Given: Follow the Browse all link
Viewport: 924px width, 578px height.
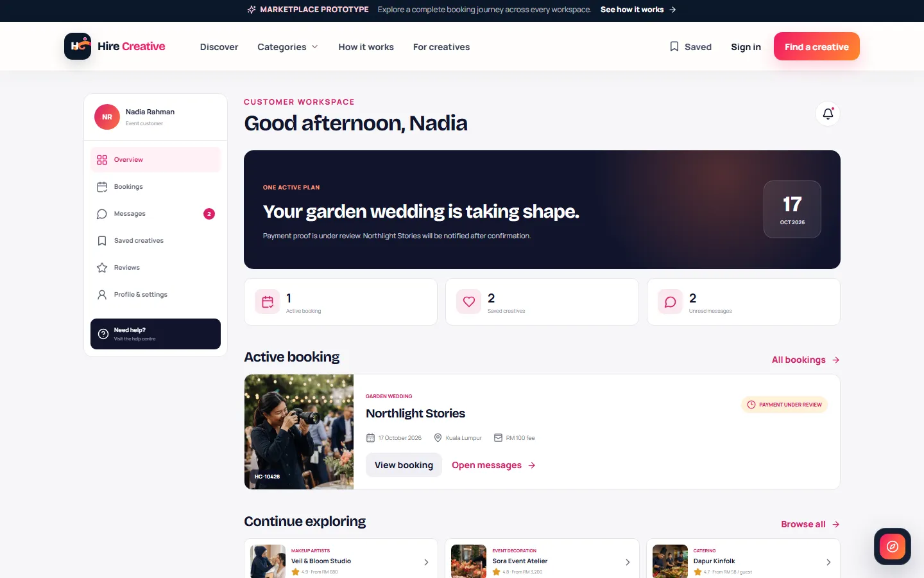Looking at the screenshot, I should [x=810, y=524].
